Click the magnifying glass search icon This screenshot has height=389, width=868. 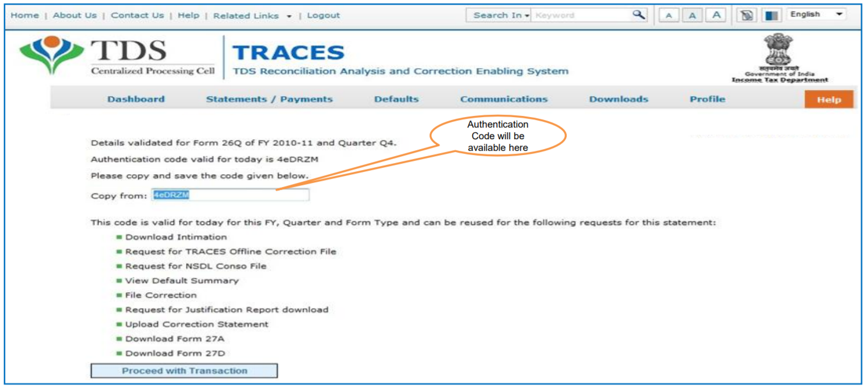point(639,15)
